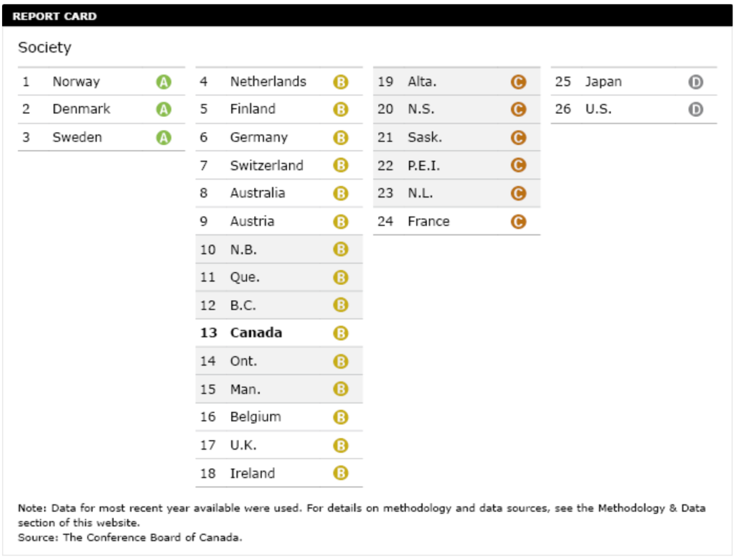
Task: Click the gray D grade icon for Japan
Action: click(695, 82)
